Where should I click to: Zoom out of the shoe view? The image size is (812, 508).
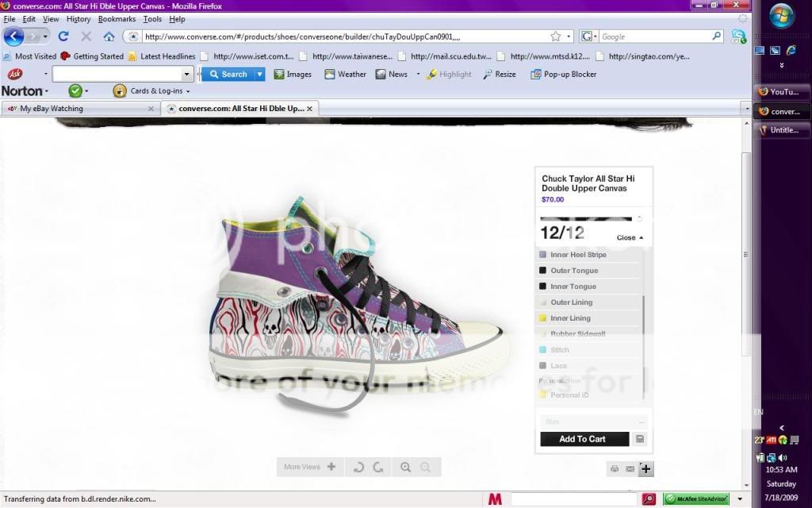coord(425,467)
